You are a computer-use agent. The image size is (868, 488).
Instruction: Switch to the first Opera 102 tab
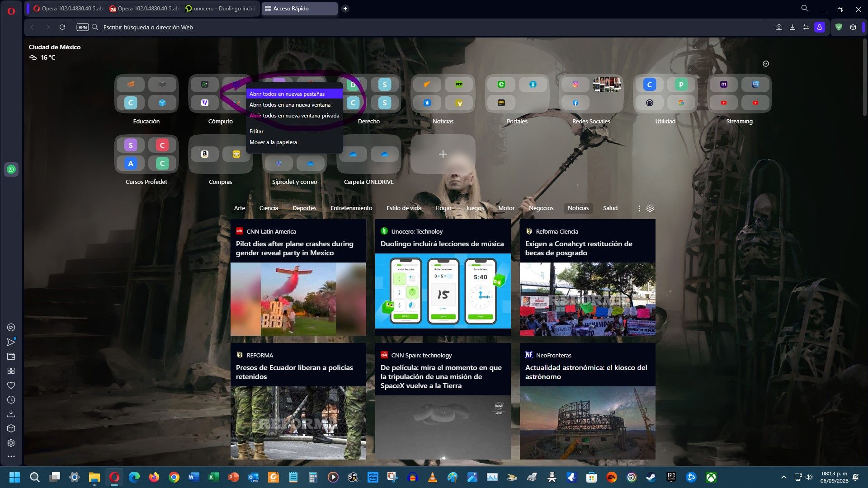(x=68, y=9)
